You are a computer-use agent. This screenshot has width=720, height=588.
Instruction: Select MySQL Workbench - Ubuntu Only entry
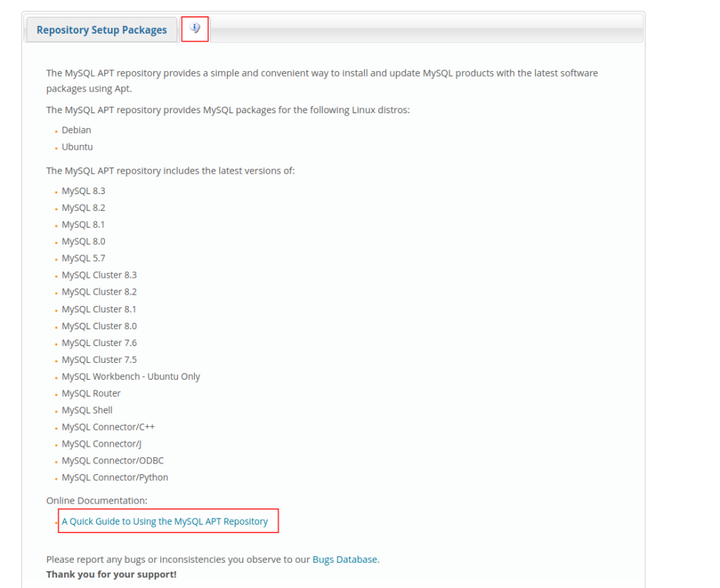[131, 376]
